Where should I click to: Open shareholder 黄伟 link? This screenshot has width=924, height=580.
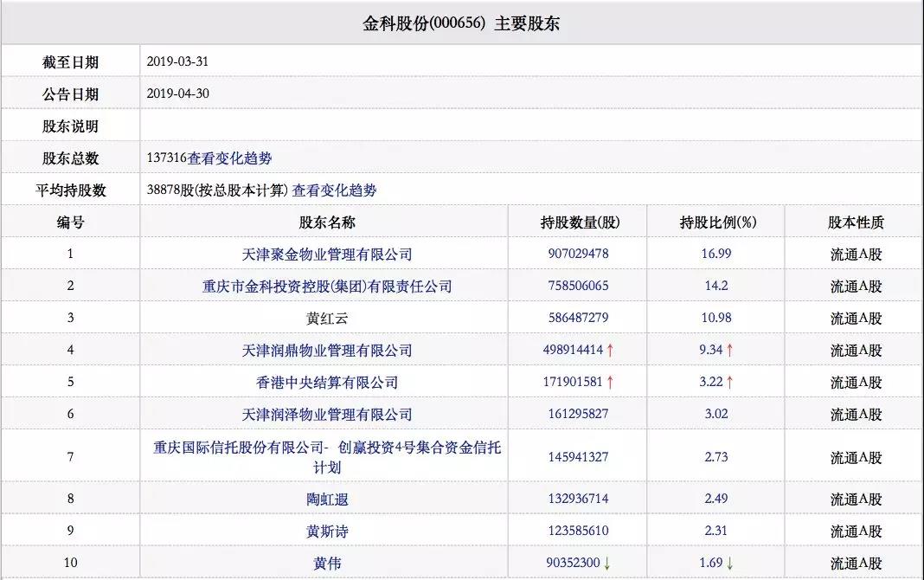click(x=327, y=563)
